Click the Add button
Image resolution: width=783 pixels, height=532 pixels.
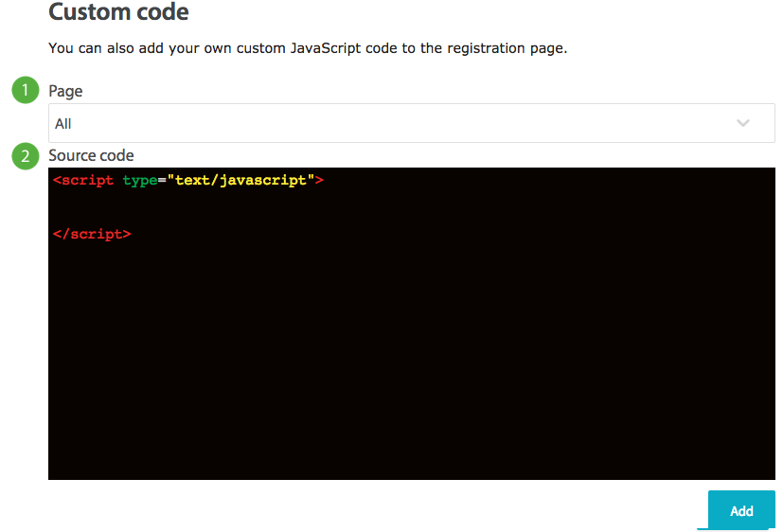coord(741,510)
